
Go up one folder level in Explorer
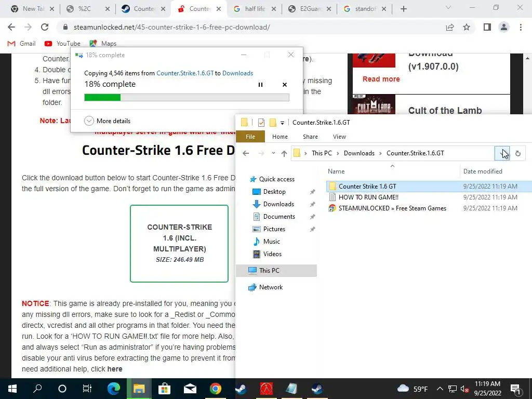pyautogui.click(x=284, y=153)
